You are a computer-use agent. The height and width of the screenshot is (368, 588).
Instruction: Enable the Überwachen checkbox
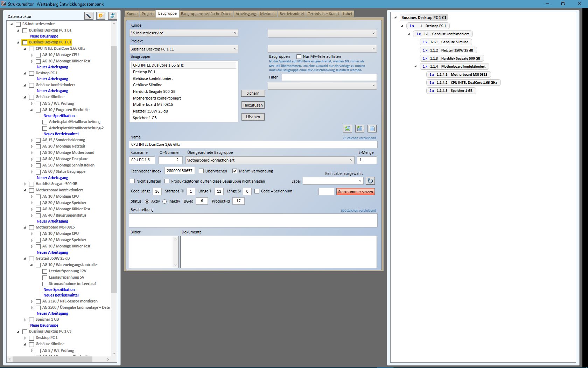(x=201, y=171)
